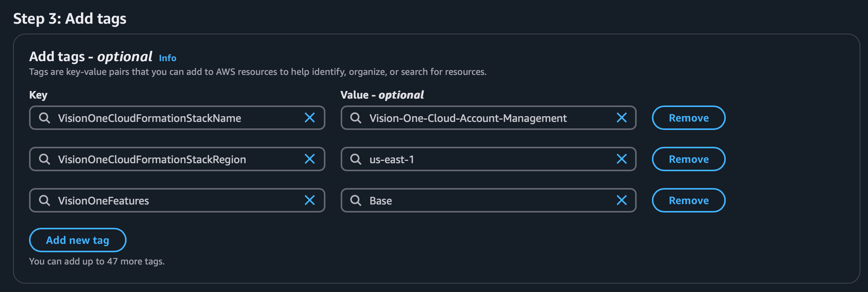Image resolution: width=868 pixels, height=292 pixels.
Task: Click search icon in VisionOneCloudFormationStackName key field
Action: click(x=45, y=118)
